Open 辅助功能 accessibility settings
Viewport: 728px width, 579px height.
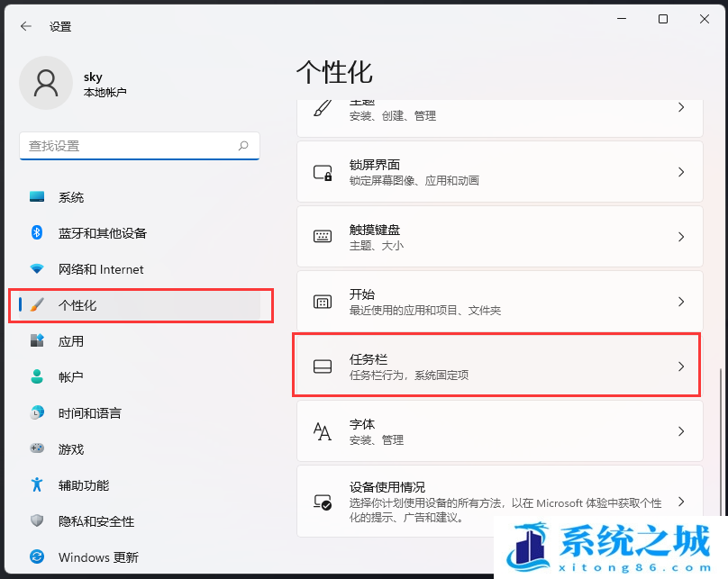[x=83, y=485]
